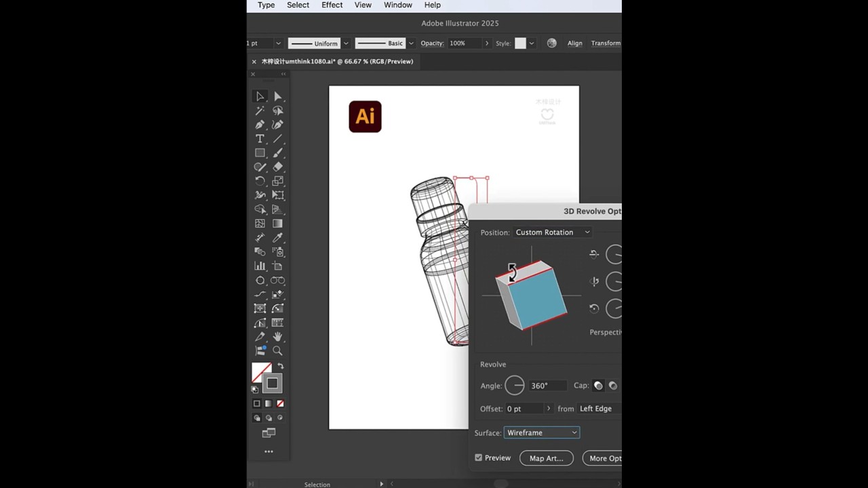The image size is (868, 488).
Task: Select the Column Graph tool
Action: tap(260, 266)
